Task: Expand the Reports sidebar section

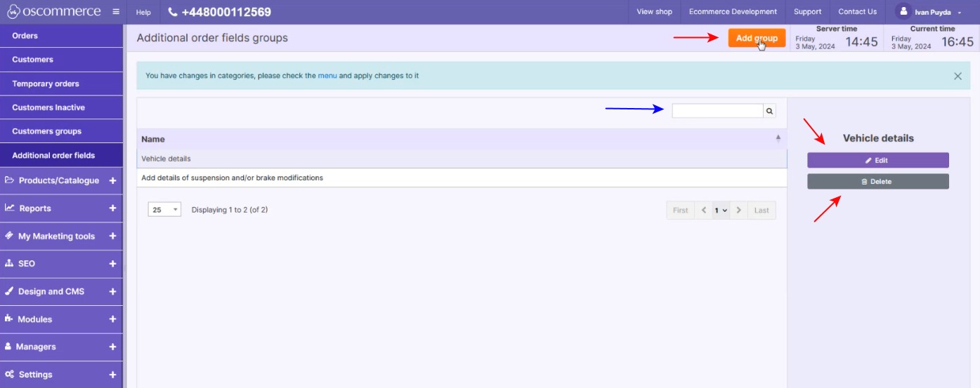Action: coord(112,208)
